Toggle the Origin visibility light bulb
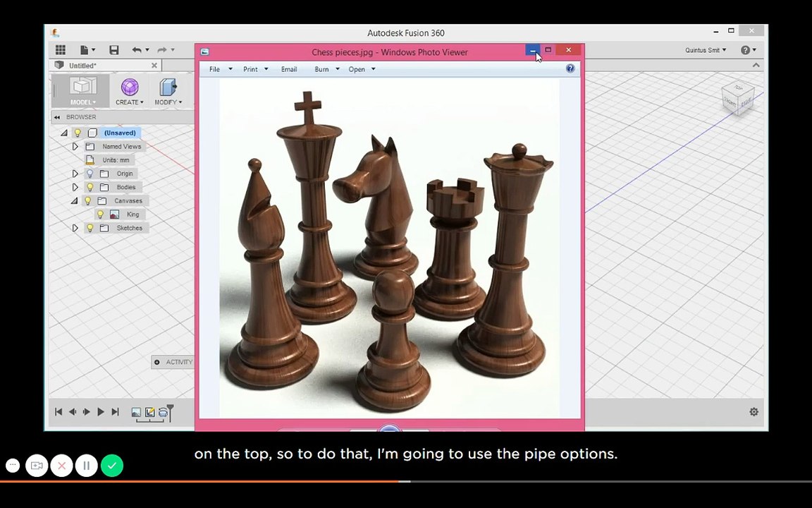 pyautogui.click(x=90, y=174)
